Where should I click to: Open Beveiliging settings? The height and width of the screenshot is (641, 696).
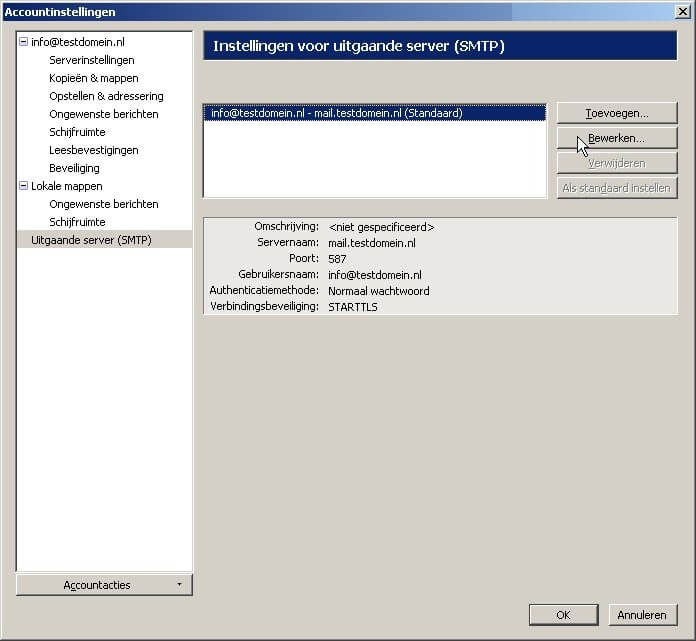tap(74, 168)
